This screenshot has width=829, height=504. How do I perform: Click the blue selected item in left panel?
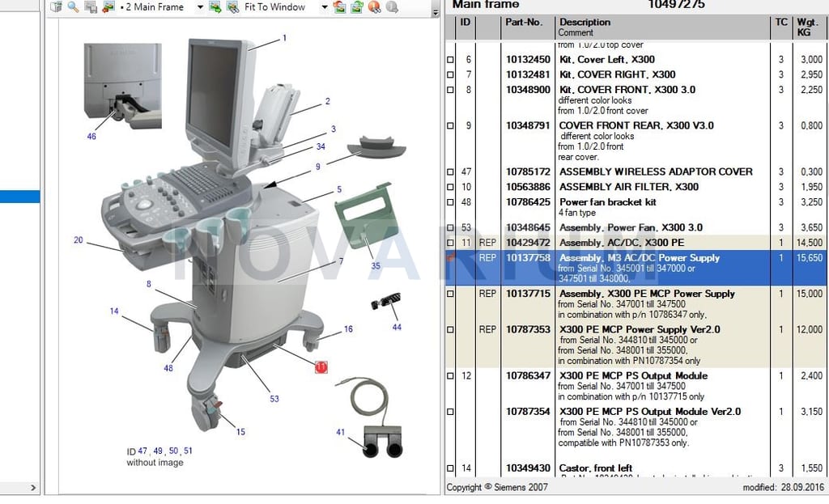[x=20, y=197]
